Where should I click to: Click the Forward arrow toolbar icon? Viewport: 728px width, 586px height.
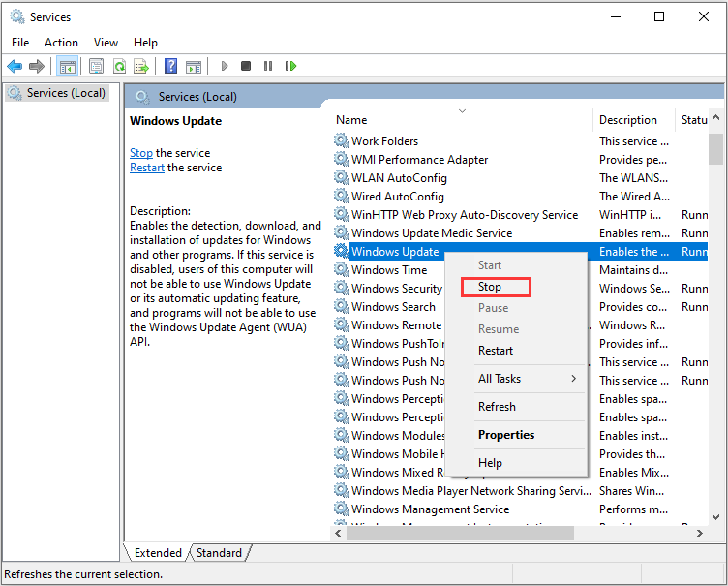pyautogui.click(x=36, y=67)
